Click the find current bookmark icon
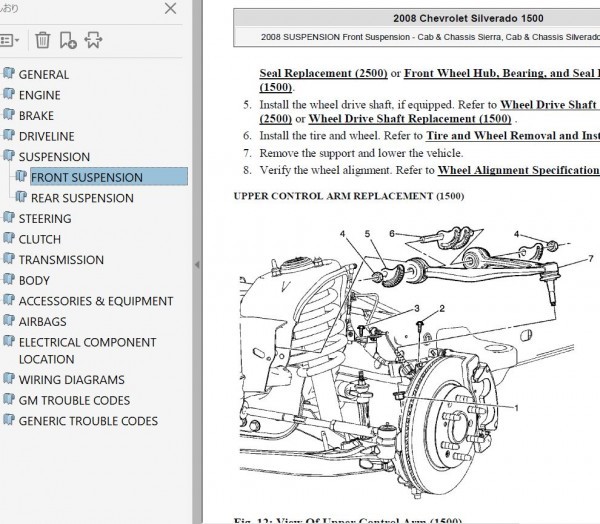 tap(93, 40)
